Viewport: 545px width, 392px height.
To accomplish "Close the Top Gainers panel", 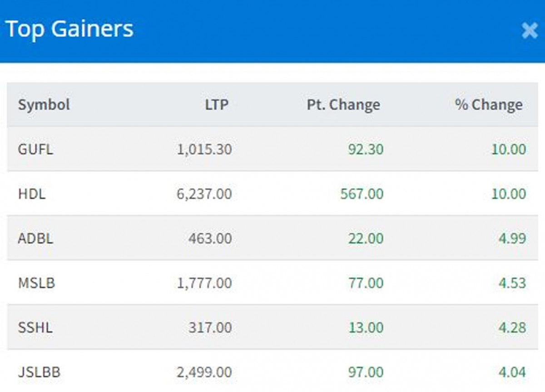I will (x=530, y=30).
